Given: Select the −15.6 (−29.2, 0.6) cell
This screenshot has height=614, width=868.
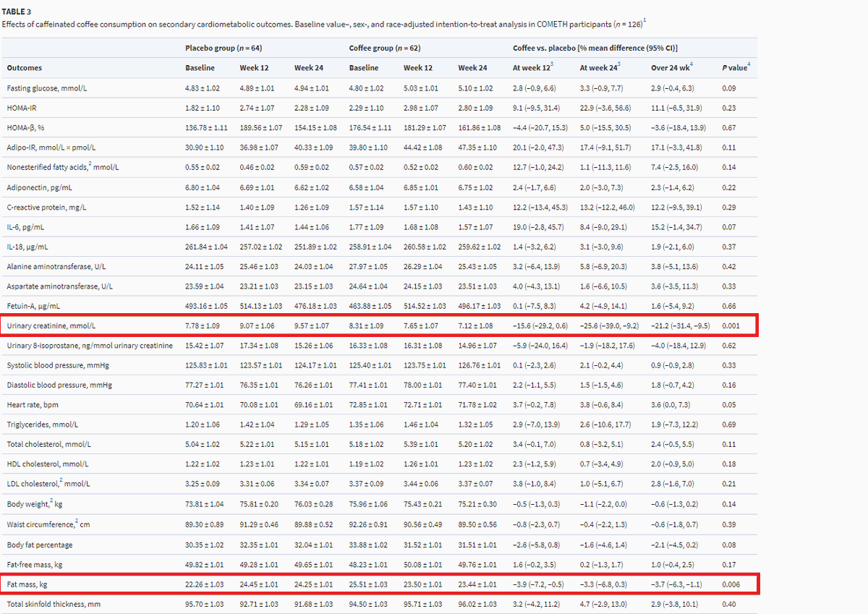Looking at the screenshot, I should point(541,326).
